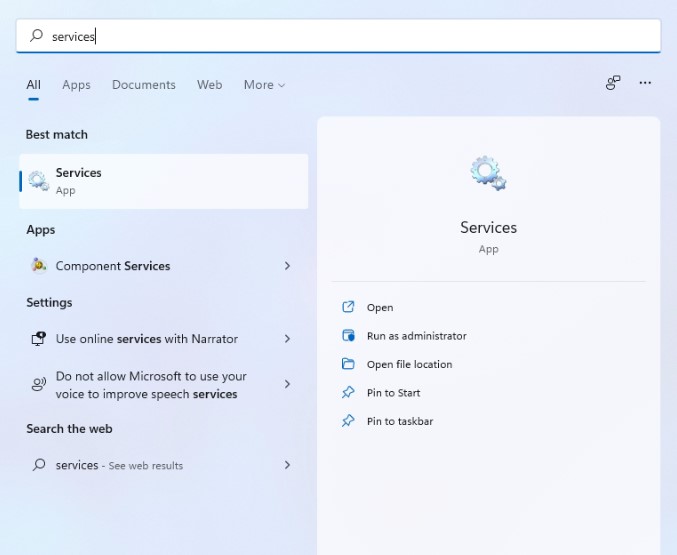Click the magnifier icon beside web results
This screenshot has width=677, height=555.
[39, 465]
